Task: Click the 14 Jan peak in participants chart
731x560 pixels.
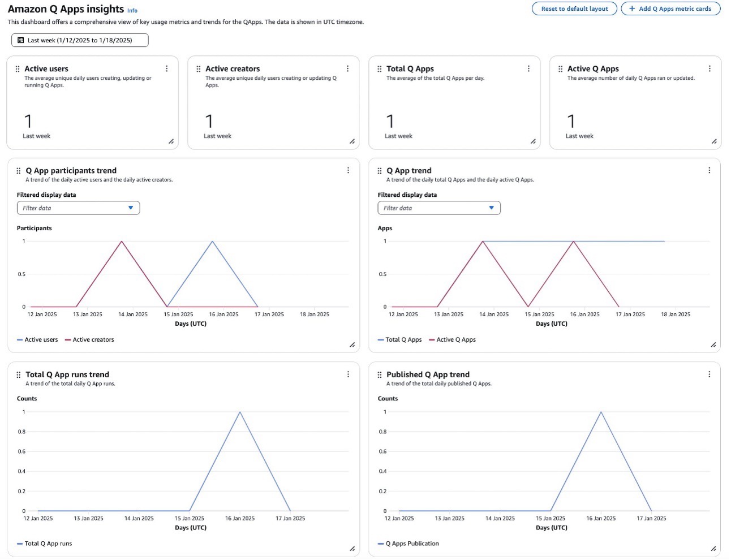Action: click(x=122, y=242)
